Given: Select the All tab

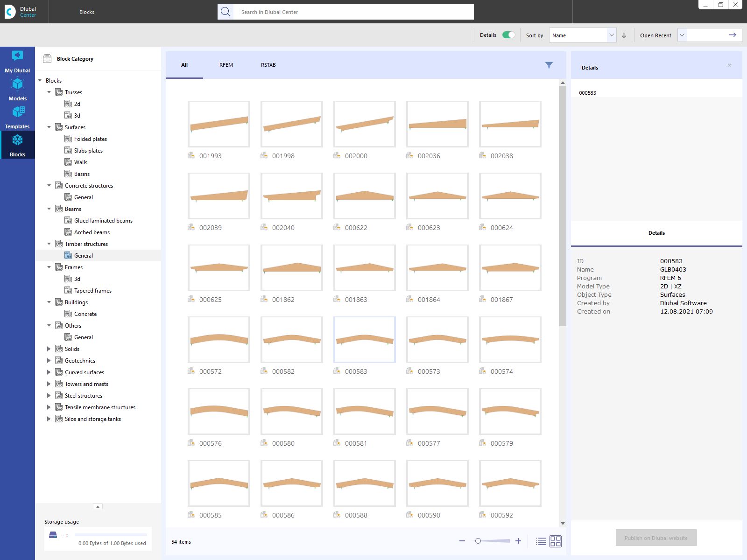Looking at the screenshot, I should pyautogui.click(x=184, y=65).
